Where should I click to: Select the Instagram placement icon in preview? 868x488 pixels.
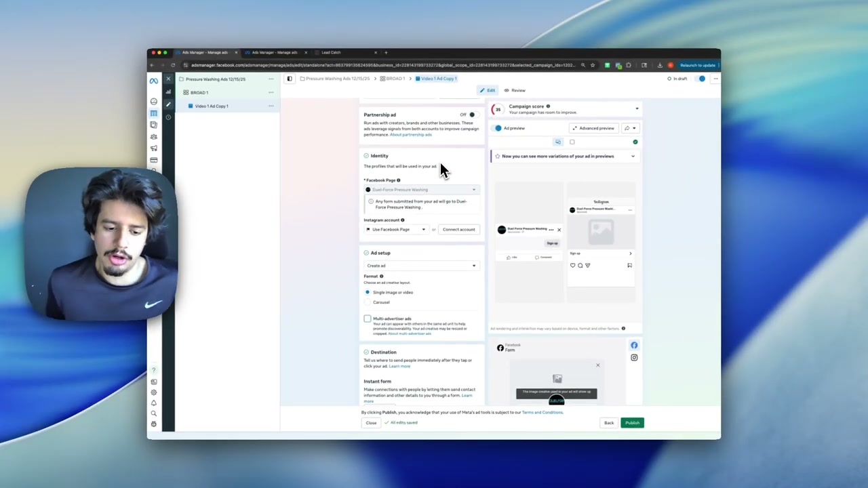pyautogui.click(x=634, y=358)
